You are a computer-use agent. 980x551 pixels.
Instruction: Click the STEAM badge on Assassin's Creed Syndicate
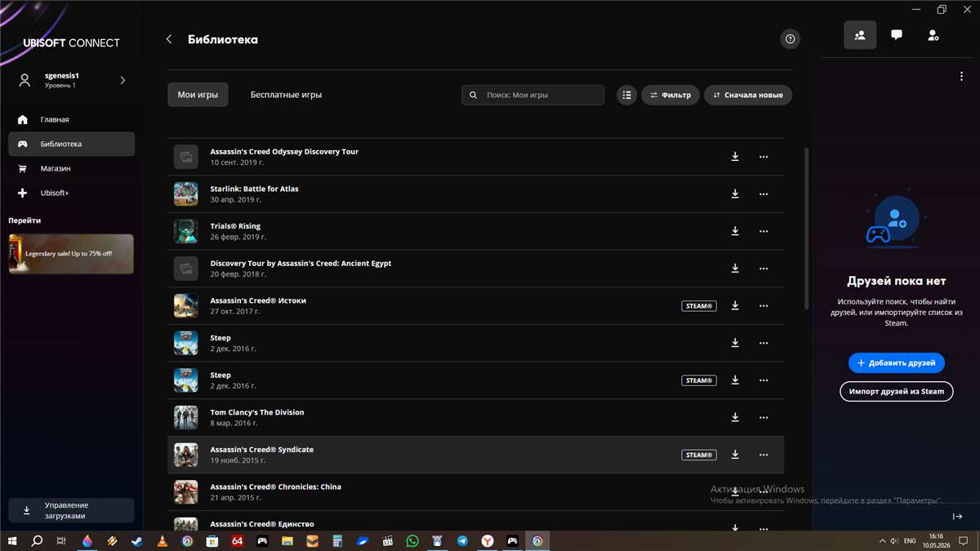[x=699, y=455]
